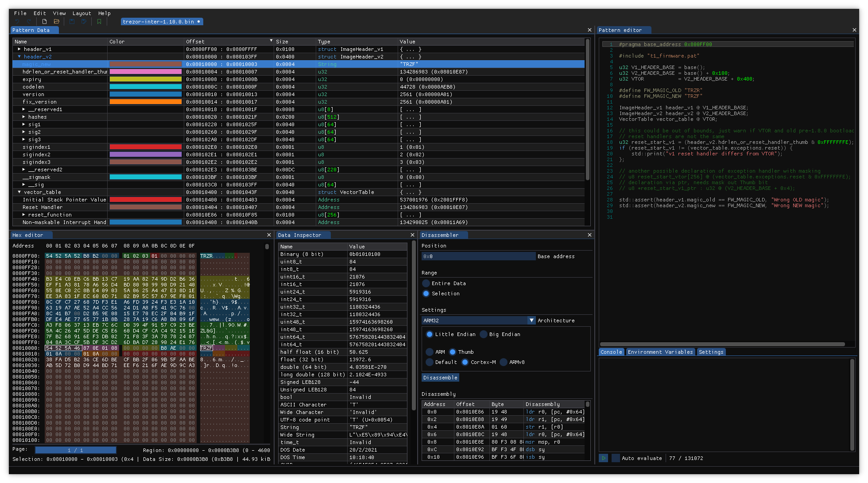
Task: Sort pattern data by Offset column
Action: tap(229, 42)
